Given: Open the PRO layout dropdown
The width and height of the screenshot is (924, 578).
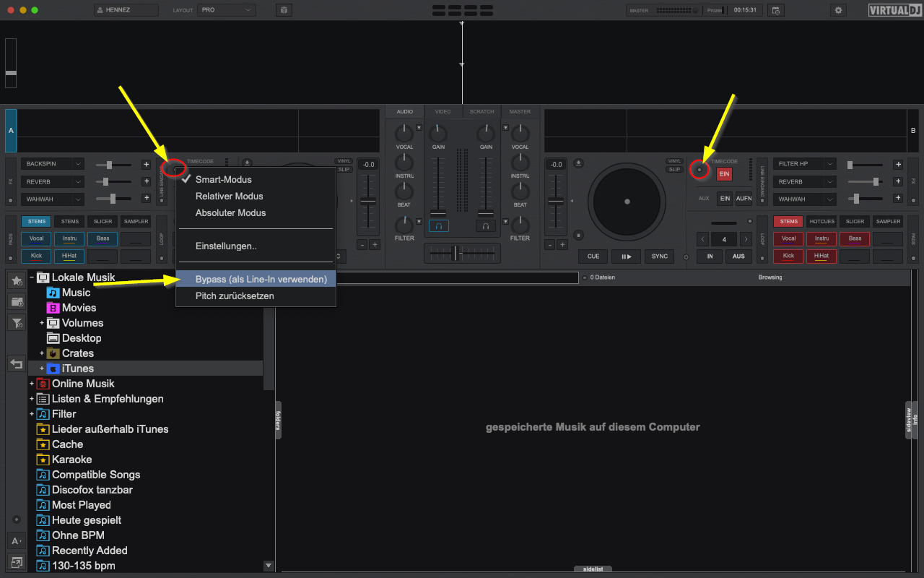Looking at the screenshot, I should tap(227, 10).
